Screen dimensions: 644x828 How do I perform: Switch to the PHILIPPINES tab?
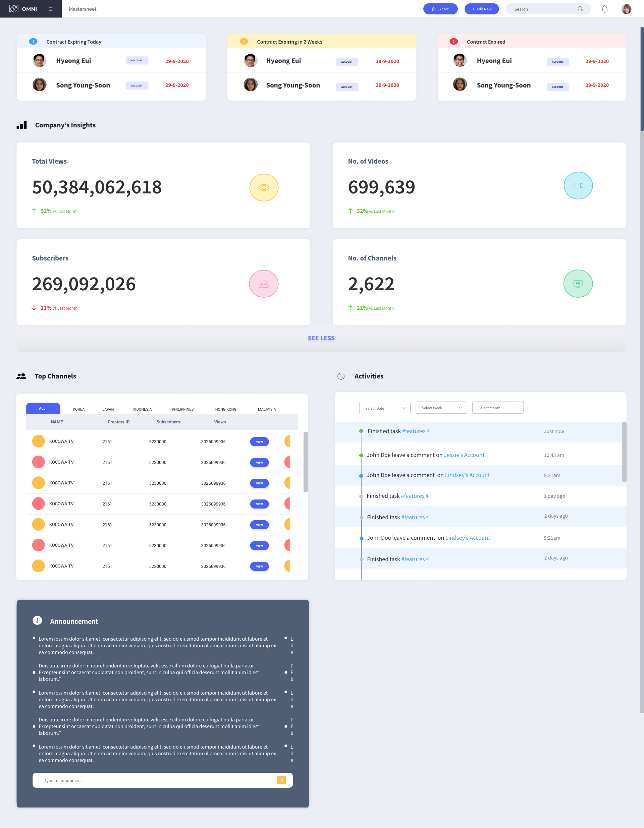point(182,409)
